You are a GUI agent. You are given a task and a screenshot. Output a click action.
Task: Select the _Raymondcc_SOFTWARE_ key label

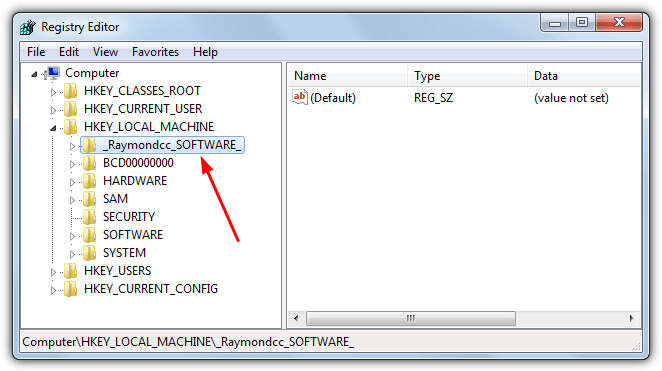(x=172, y=145)
